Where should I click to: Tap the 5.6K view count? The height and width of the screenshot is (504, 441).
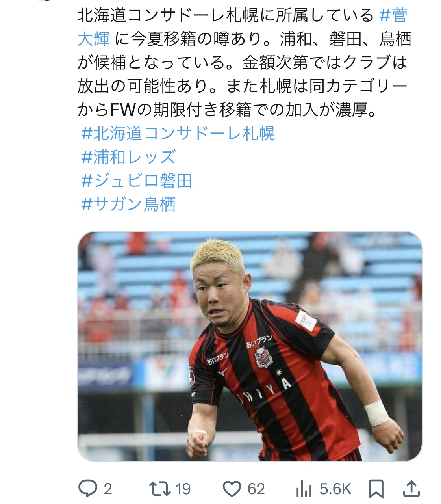(x=335, y=489)
